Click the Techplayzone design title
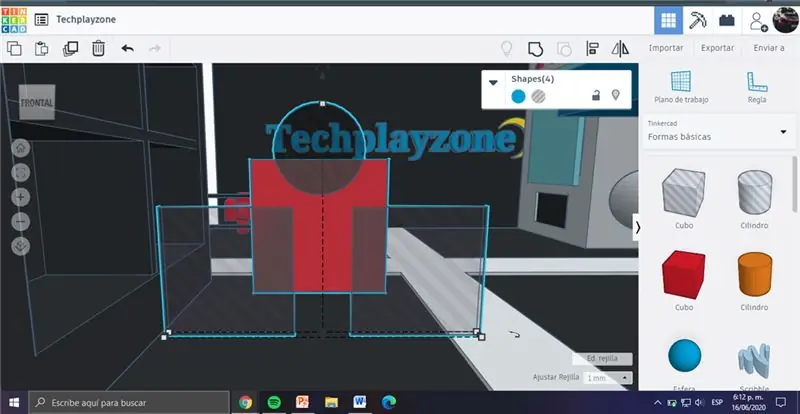 pyautogui.click(x=86, y=19)
